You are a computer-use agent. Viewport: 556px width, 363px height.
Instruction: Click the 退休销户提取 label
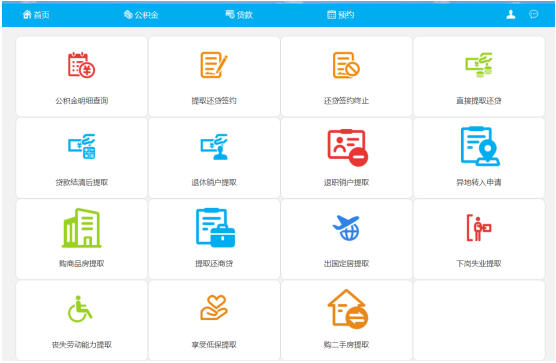pyautogui.click(x=214, y=182)
